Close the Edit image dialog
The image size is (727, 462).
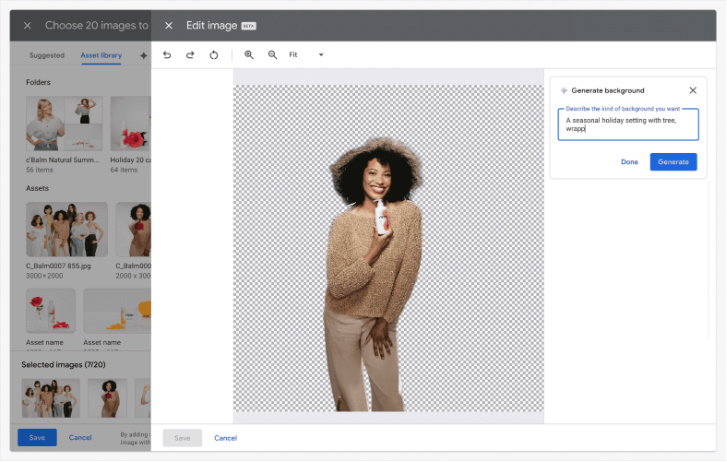coord(168,25)
